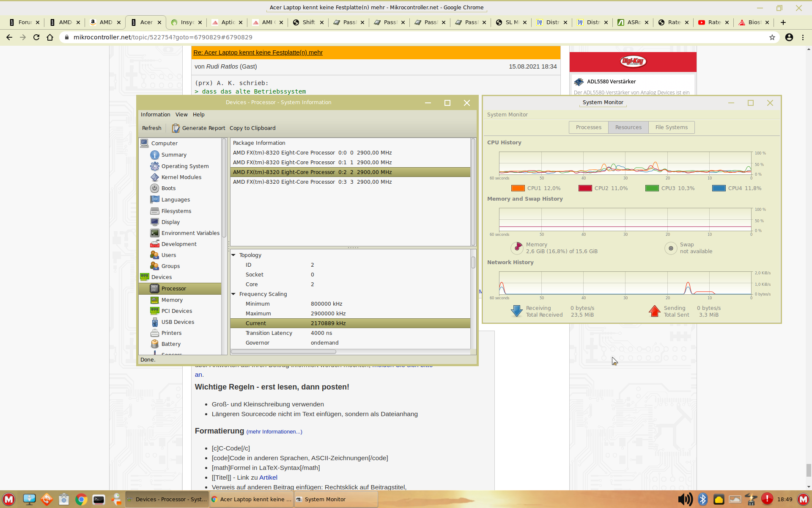Switch to the 'Shift' browser tab
Image resolution: width=812 pixels, height=508 pixels.
tap(307, 22)
